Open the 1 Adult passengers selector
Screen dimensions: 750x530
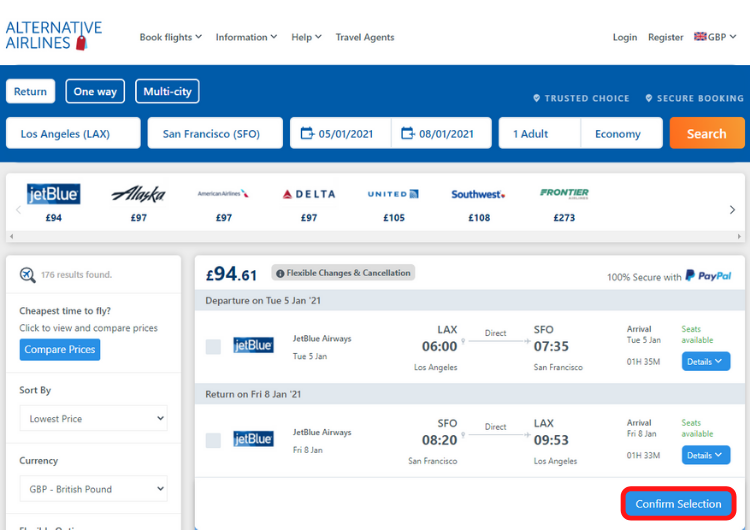click(x=540, y=133)
